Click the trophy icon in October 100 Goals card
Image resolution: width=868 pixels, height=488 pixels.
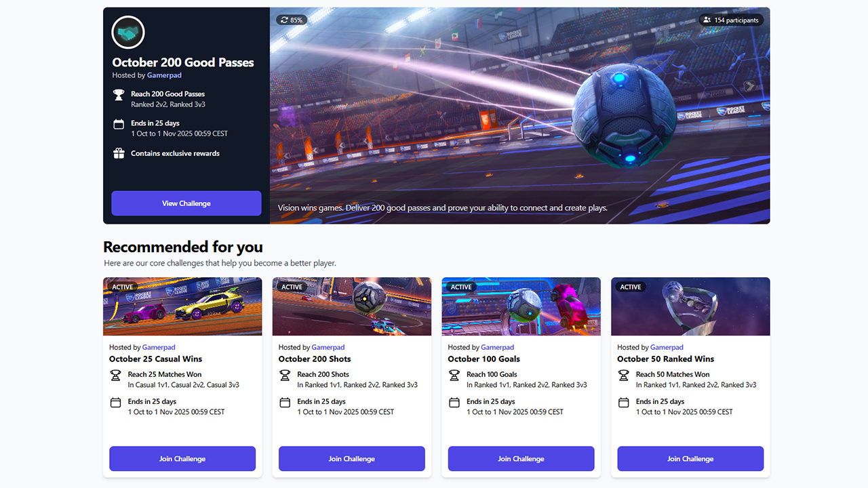point(454,375)
